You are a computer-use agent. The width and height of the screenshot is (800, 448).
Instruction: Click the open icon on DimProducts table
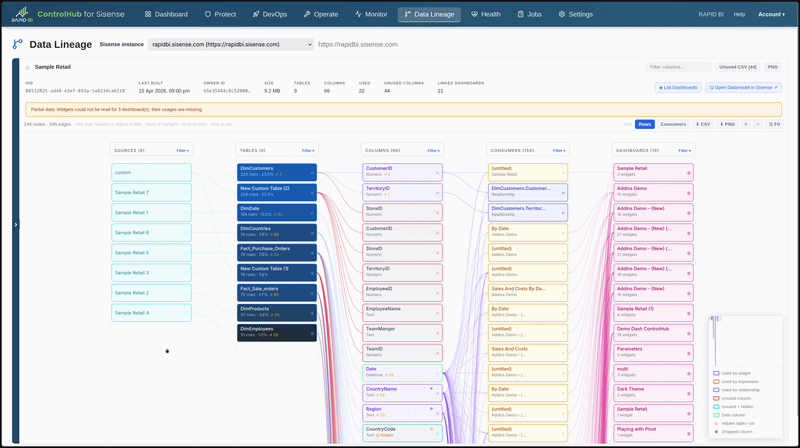[312, 313]
